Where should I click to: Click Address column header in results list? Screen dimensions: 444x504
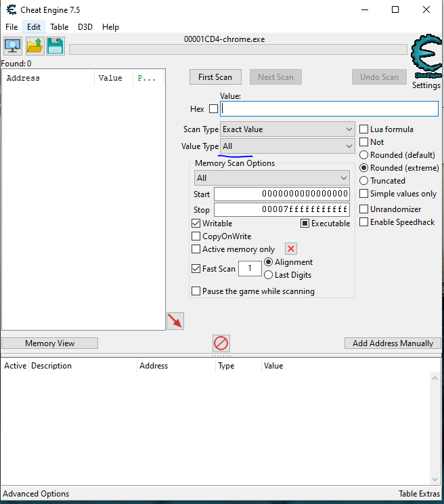48,78
